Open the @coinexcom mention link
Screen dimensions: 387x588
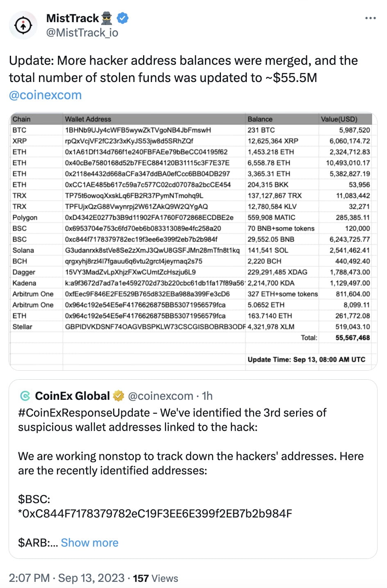click(45, 95)
